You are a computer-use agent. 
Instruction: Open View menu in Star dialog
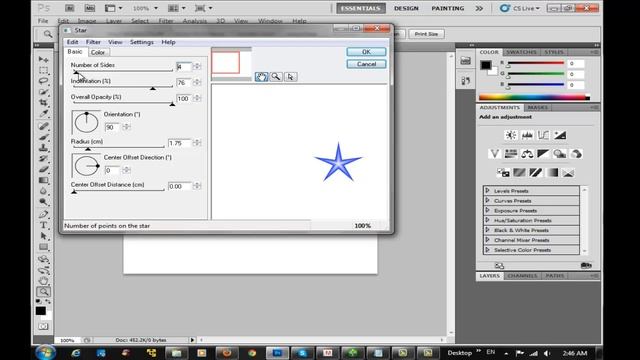pos(115,42)
